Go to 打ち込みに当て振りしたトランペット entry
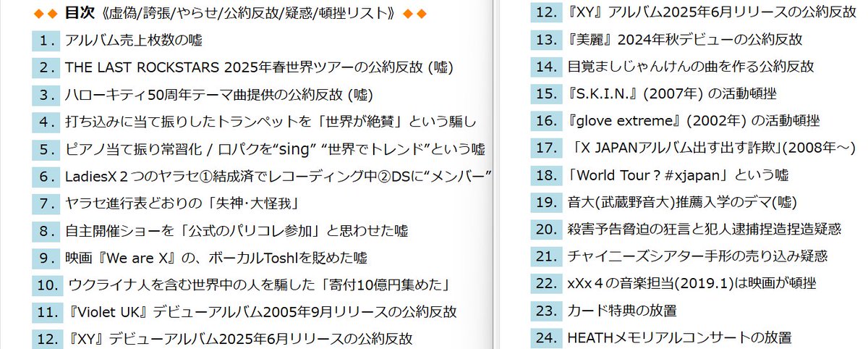The height and width of the screenshot is (349, 868). [271, 122]
